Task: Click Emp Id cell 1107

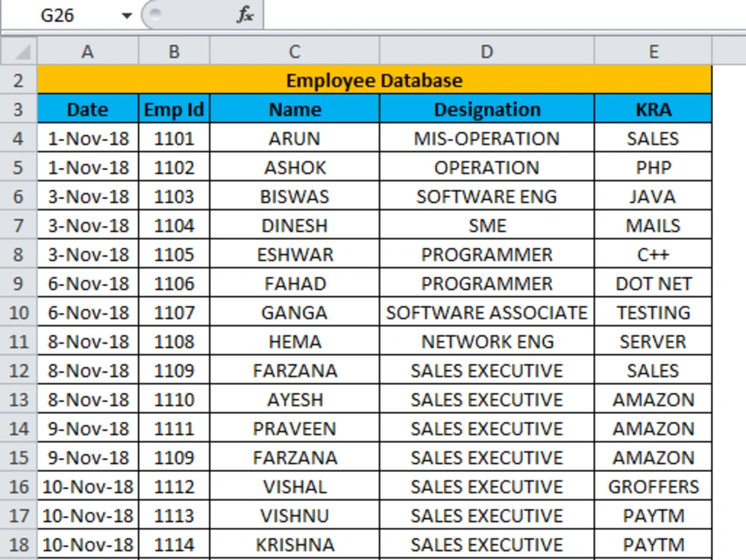Action: (174, 312)
